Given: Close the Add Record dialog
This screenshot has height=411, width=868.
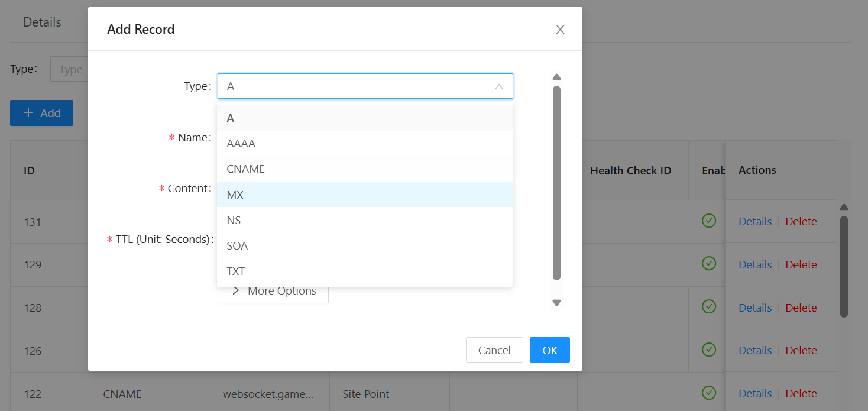Looking at the screenshot, I should pyautogui.click(x=560, y=30).
